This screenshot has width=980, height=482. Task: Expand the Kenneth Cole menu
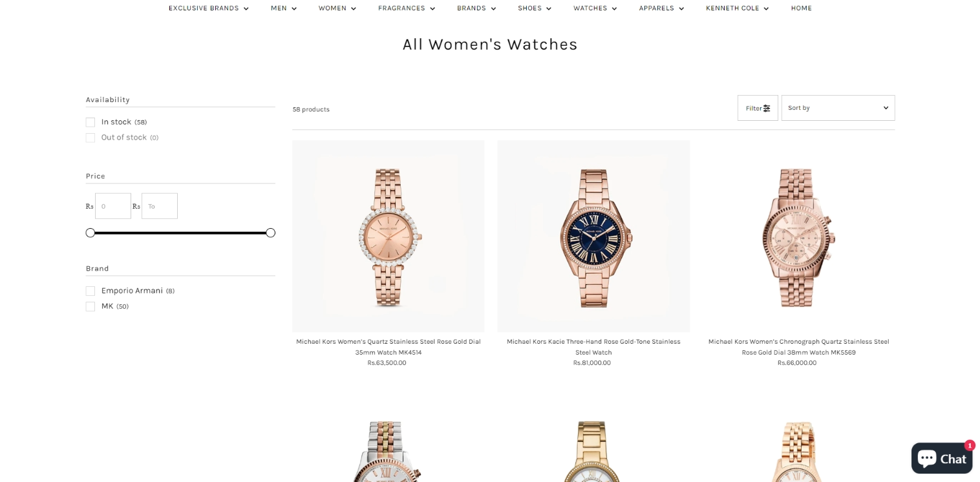[x=737, y=8]
